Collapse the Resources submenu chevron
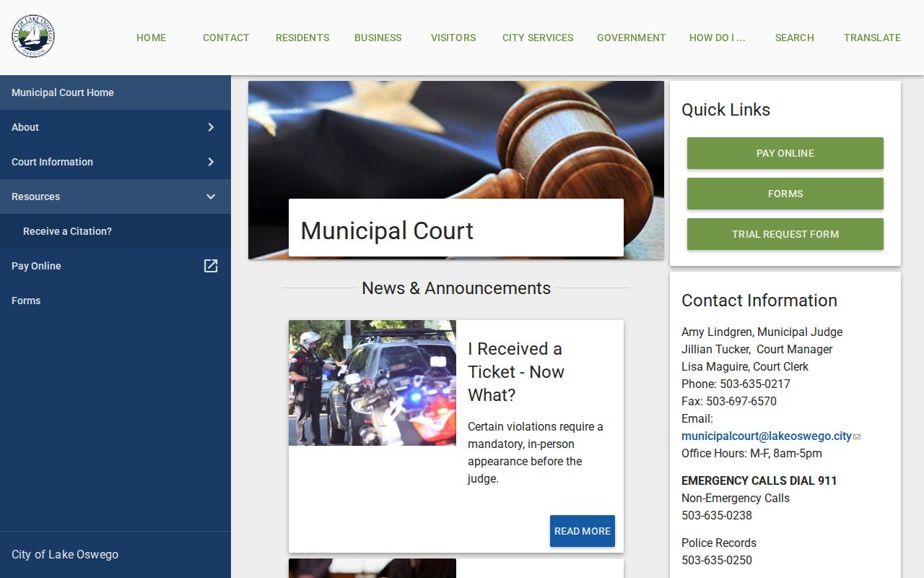Viewport: 924px width, 578px height. coord(211,197)
